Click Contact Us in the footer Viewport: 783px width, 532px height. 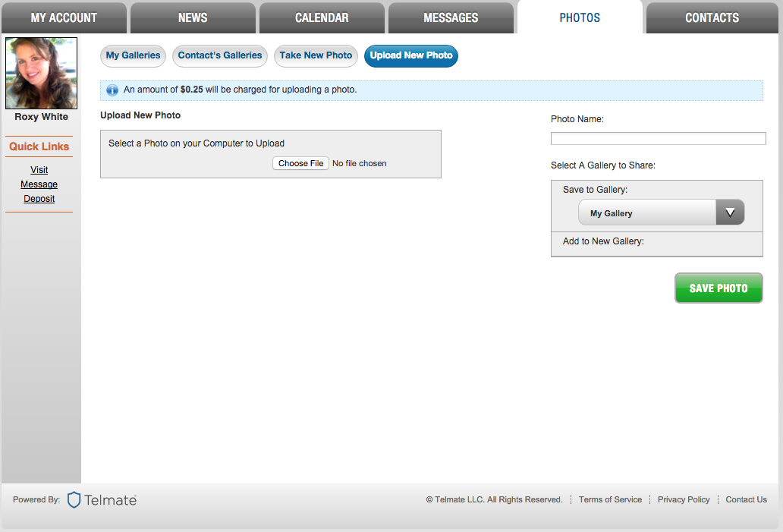746,499
